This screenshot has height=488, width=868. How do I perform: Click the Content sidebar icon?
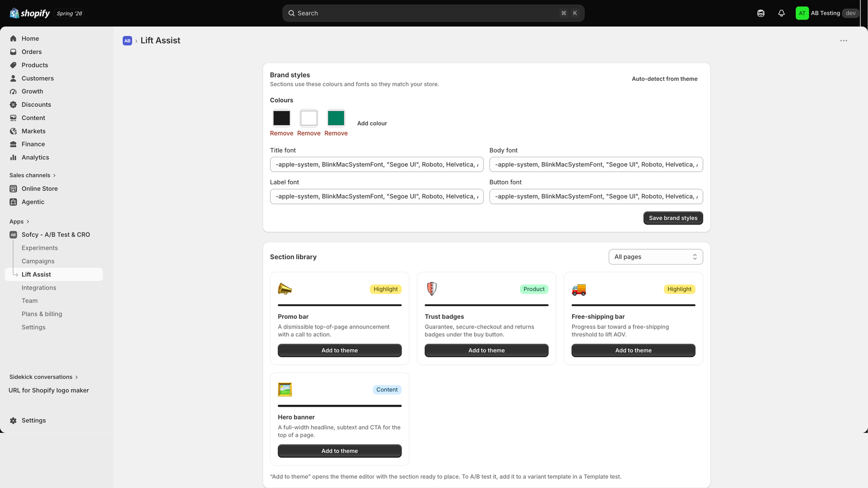pos(13,118)
